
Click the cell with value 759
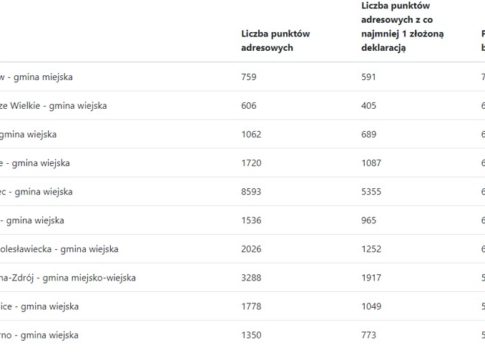point(249,77)
